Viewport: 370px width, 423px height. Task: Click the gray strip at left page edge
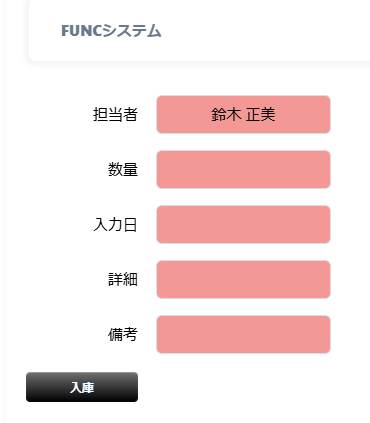[x=2, y=211]
